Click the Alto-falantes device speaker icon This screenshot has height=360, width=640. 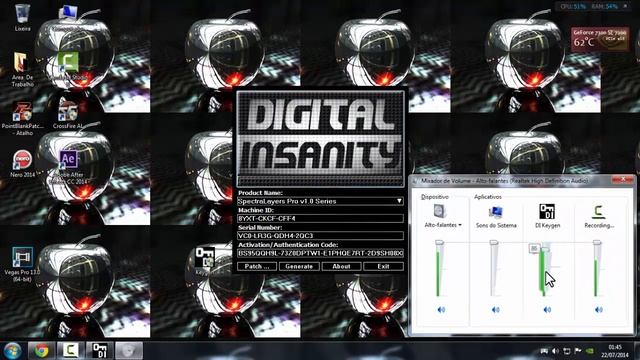(x=440, y=211)
